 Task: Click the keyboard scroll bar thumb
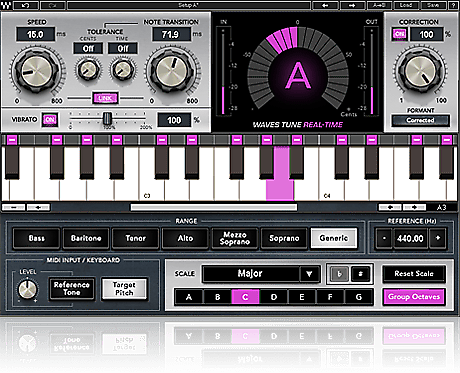pyautogui.click(x=214, y=208)
